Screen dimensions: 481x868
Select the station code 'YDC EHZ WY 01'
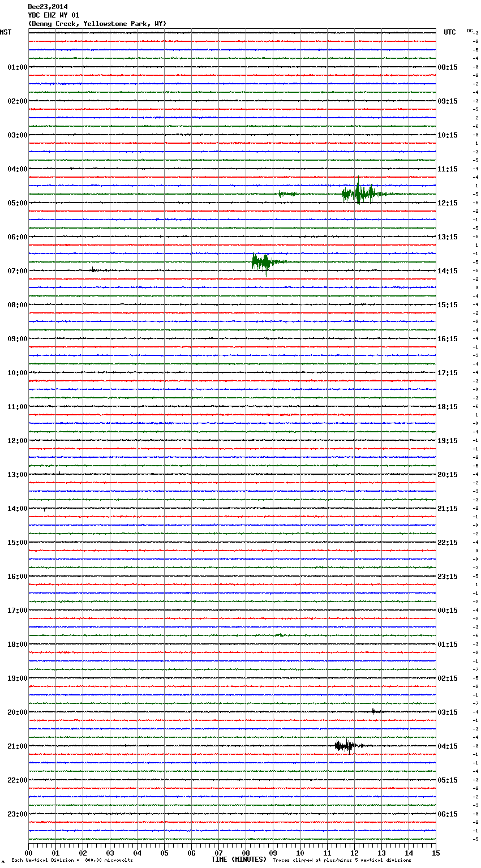(x=54, y=15)
